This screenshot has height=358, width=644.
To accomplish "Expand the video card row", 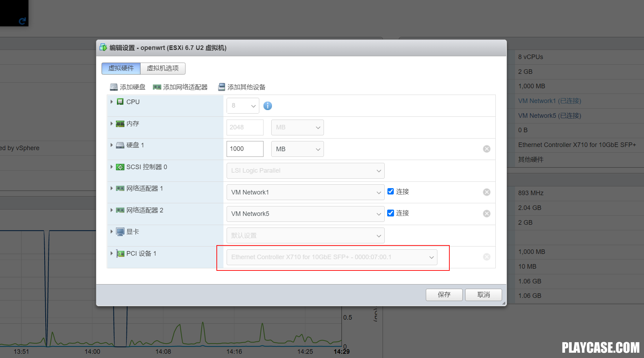I will pos(112,232).
